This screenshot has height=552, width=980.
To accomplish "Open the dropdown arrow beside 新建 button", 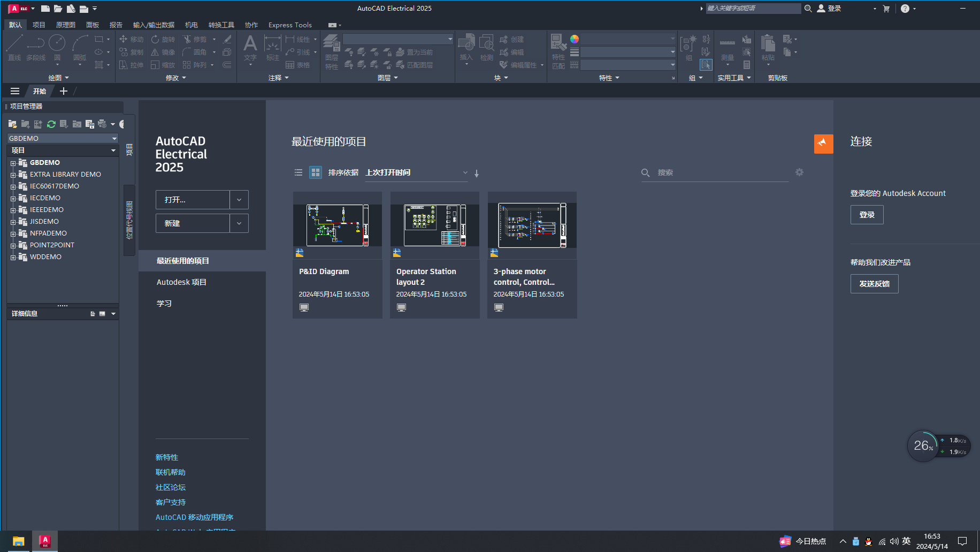I will pos(239,223).
